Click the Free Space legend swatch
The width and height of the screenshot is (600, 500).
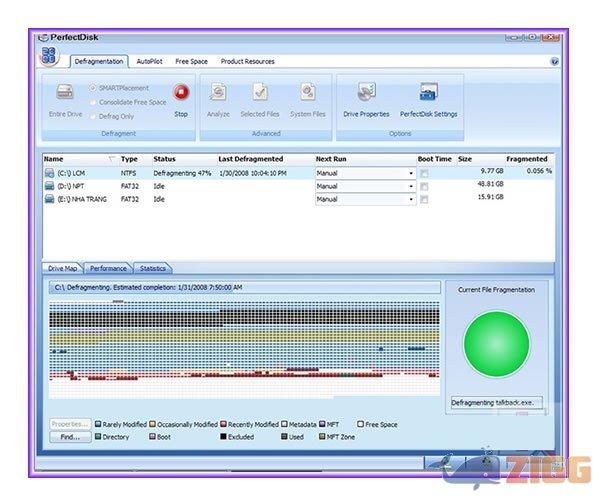(x=360, y=424)
